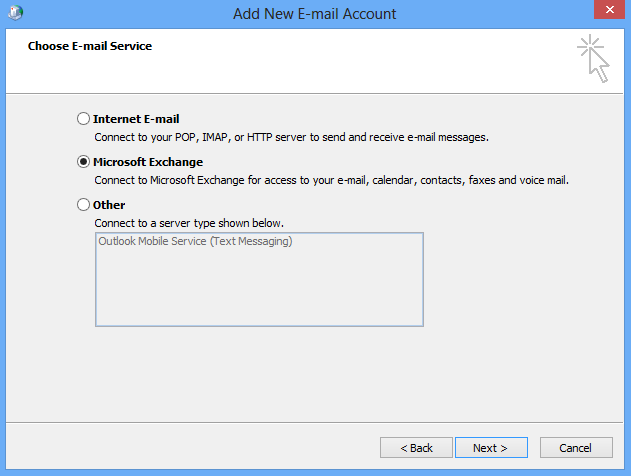Click the Microsoft Exchange label text
631x476 pixels.
tap(148, 162)
